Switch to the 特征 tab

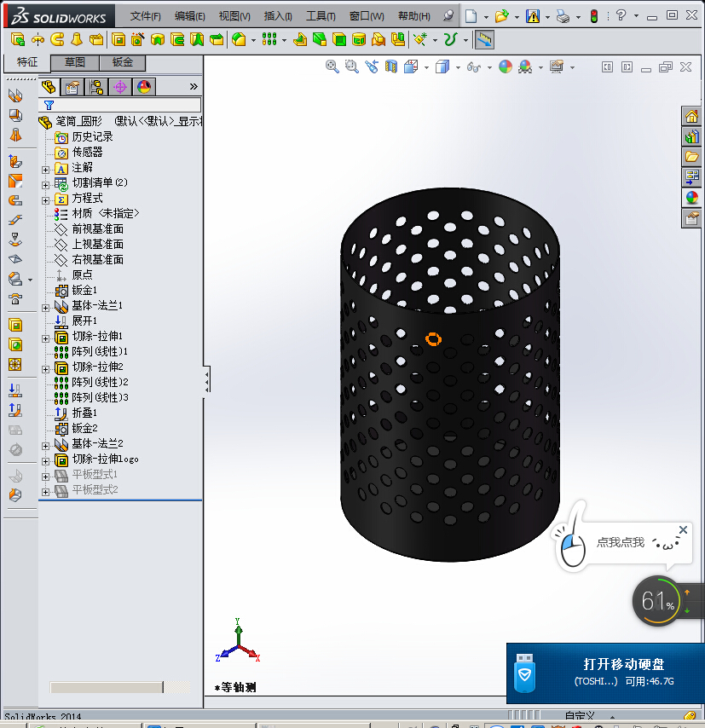27,62
